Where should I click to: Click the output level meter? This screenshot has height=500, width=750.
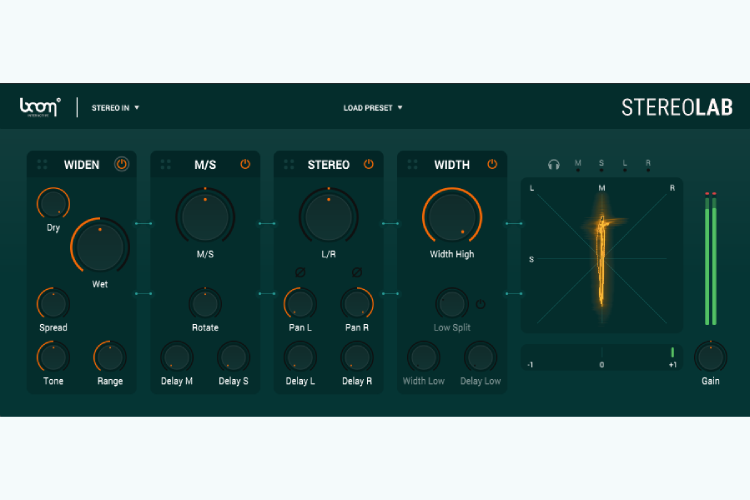711,259
